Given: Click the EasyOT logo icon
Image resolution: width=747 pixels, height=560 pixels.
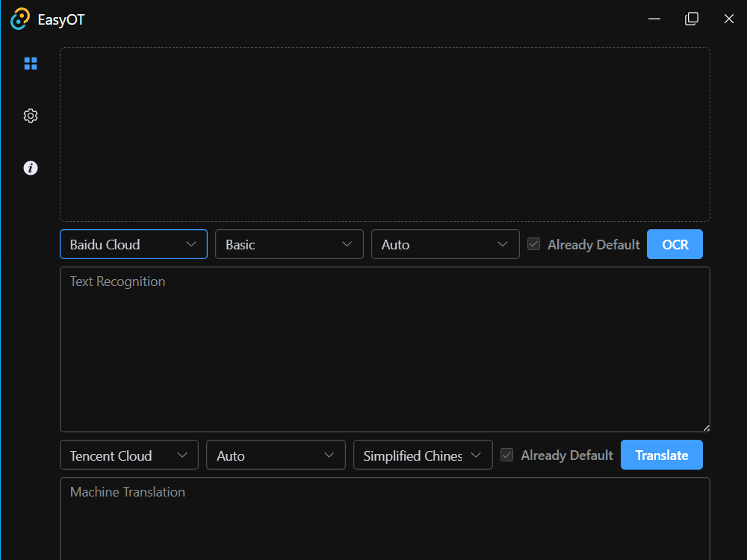Looking at the screenshot, I should point(19,19).
